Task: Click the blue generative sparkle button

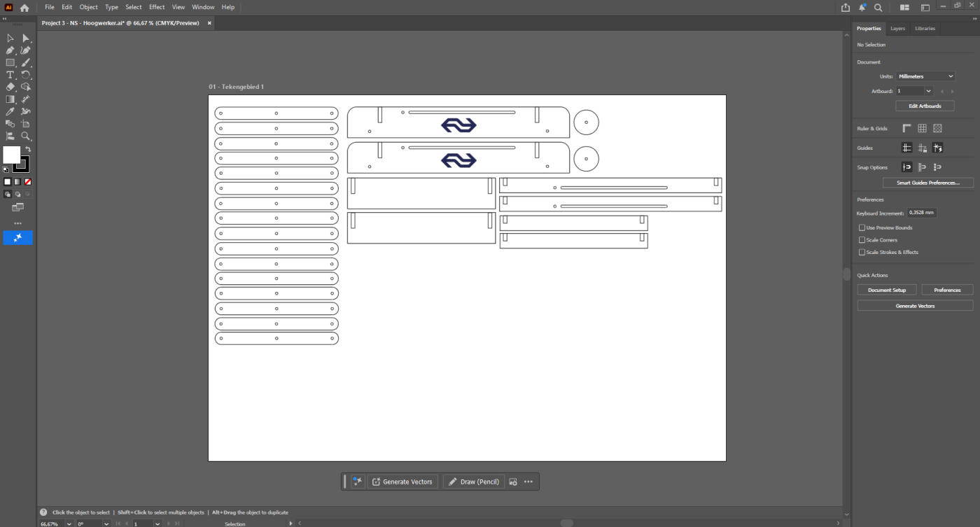Action: tap(18, 238)
